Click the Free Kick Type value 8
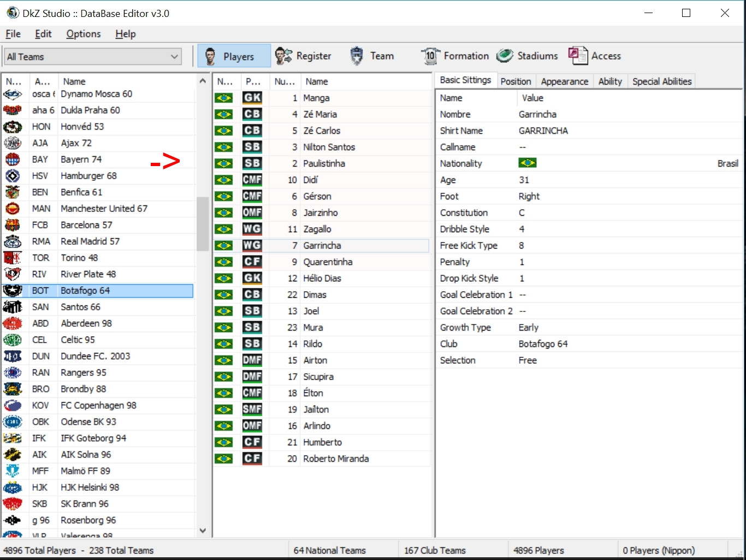The height and width of the screenshot is (560, 746). [x=522, y=245]
